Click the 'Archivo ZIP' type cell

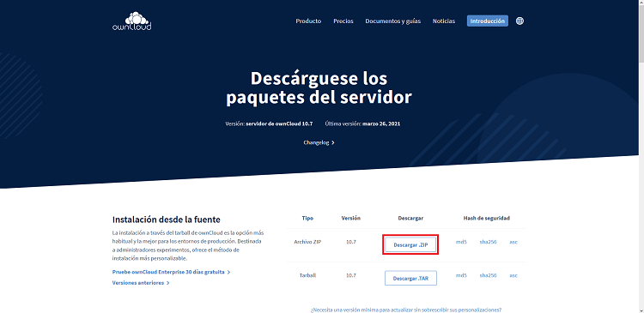pyautogui.click(x=307, y=242)
